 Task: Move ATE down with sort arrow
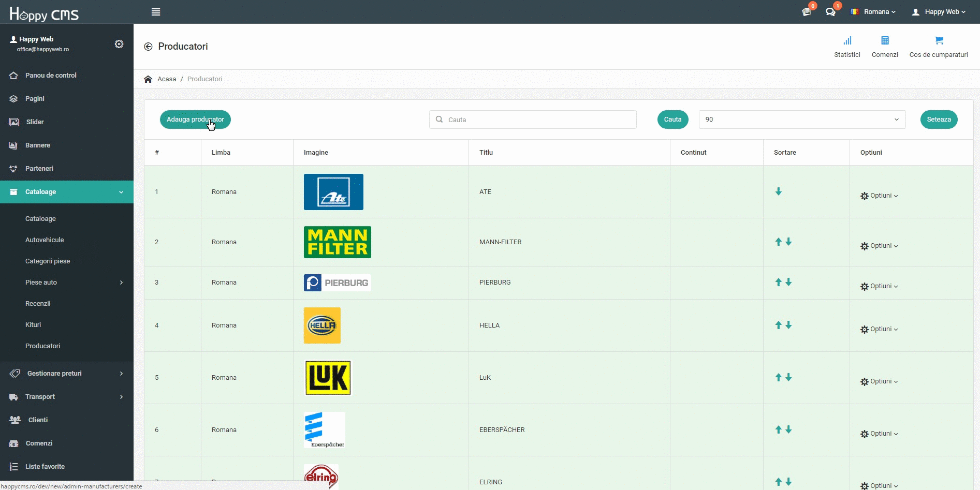pyautogui.click(x=778, y=191)
